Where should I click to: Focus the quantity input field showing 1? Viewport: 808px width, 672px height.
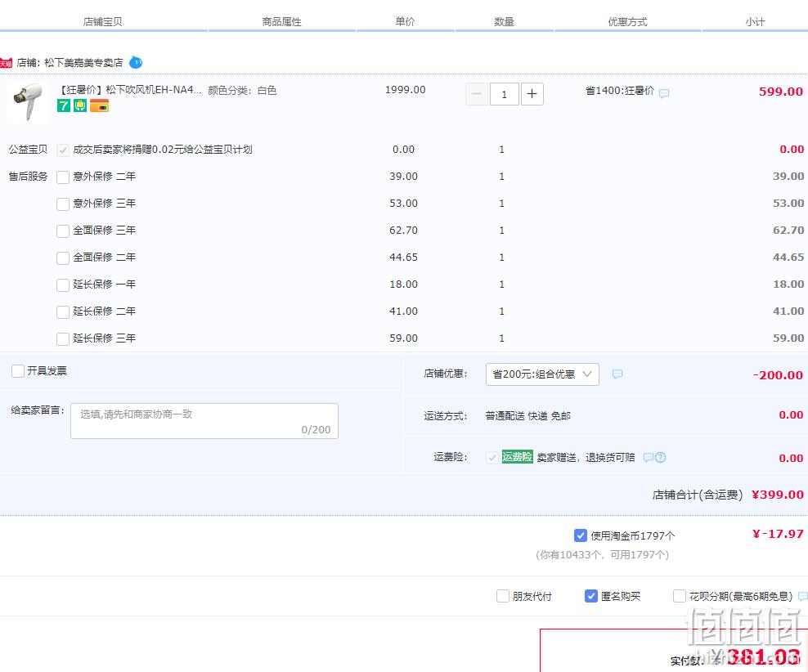coord(504,94)
